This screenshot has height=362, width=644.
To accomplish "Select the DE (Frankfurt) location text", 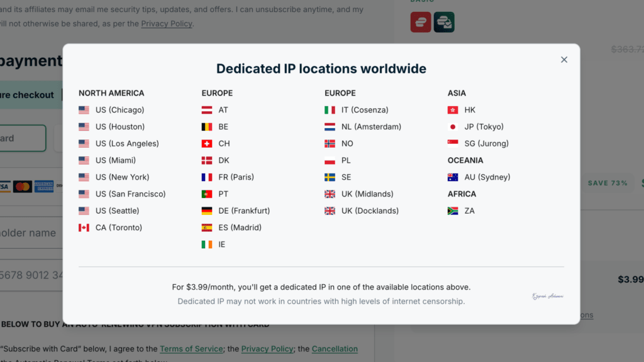I will [244, 211].
